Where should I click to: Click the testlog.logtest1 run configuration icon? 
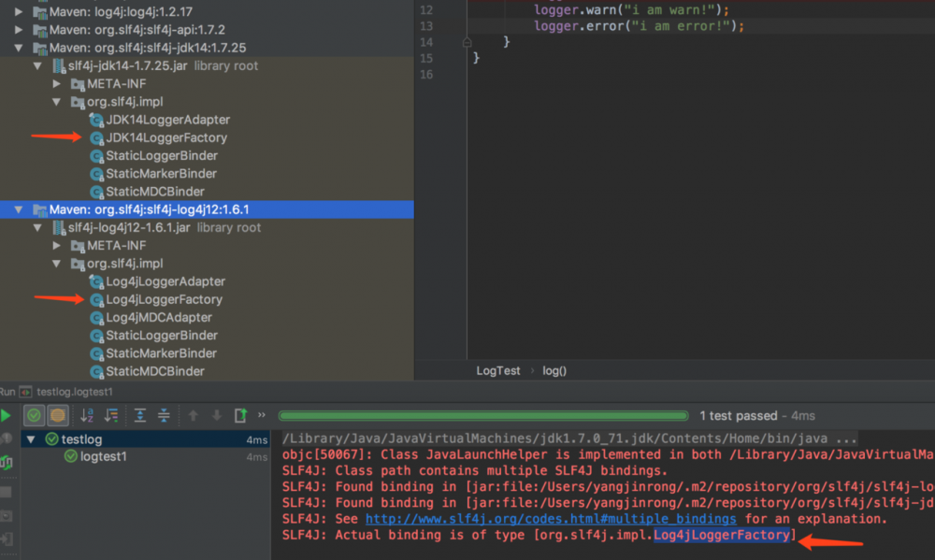[x=25, y=392]
